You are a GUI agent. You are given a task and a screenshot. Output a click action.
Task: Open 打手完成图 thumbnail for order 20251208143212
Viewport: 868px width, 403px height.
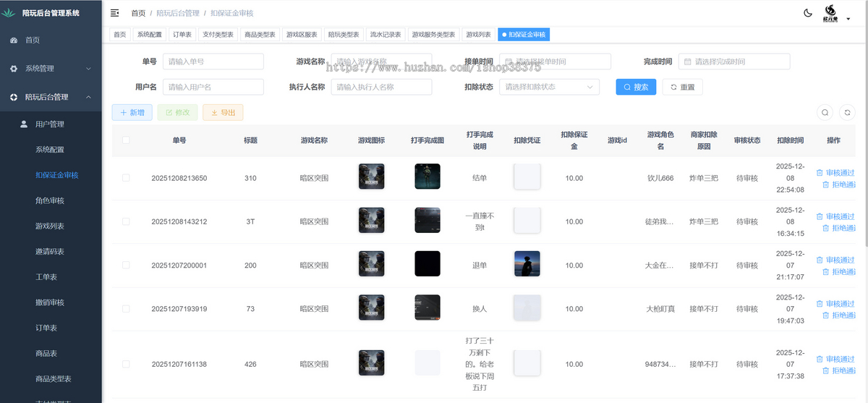pyautogui.click(x=427, y=221)
